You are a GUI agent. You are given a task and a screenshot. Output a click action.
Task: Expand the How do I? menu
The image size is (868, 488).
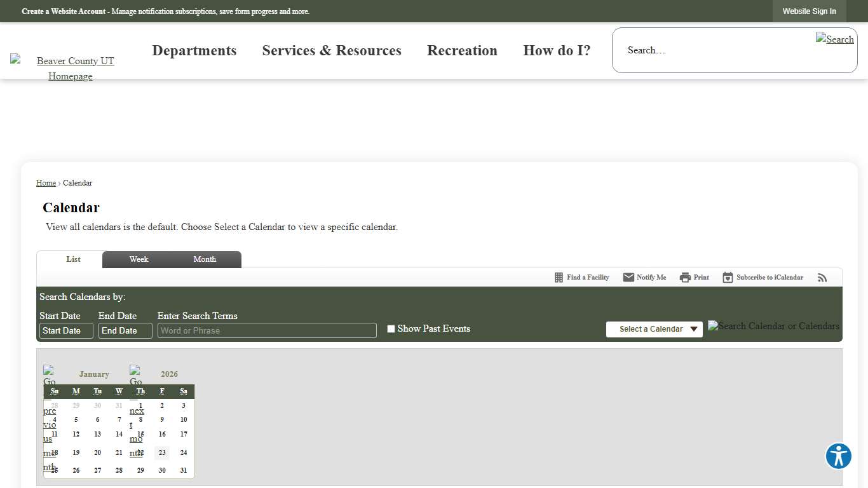tap(557, 51)
